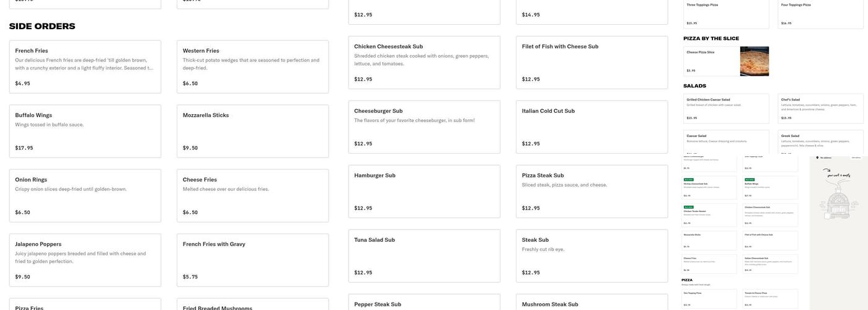This screenshot has width=868, height=310.
Task: Choose the Western Fries menu card
Action: point(252,66)
